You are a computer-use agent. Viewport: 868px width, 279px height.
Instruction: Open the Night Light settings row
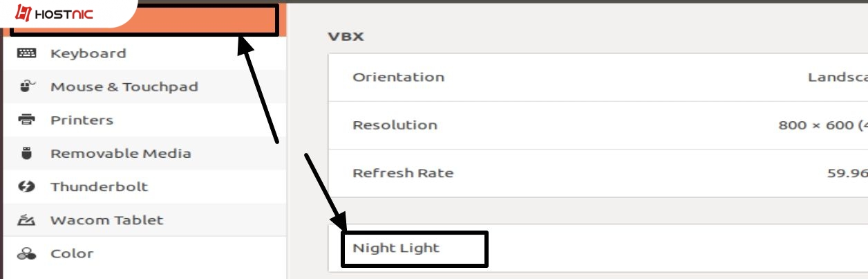coord(598,248)
